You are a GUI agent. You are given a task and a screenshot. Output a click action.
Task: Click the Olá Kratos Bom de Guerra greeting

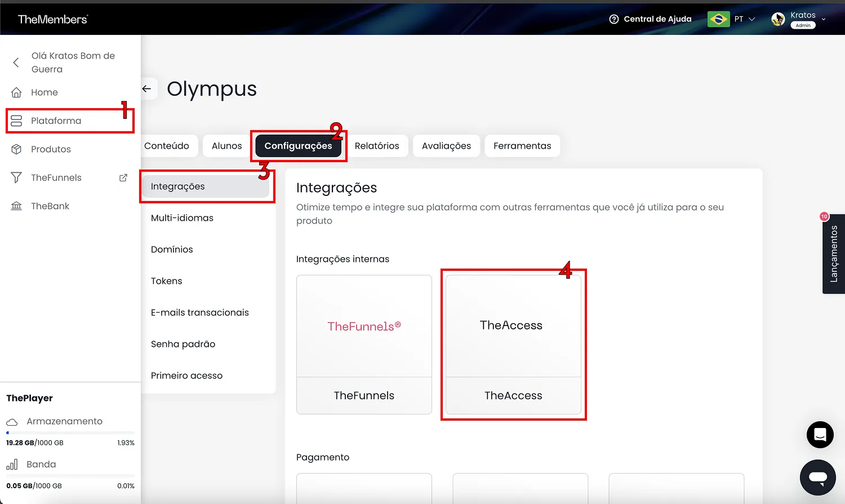tap(73, 63)
